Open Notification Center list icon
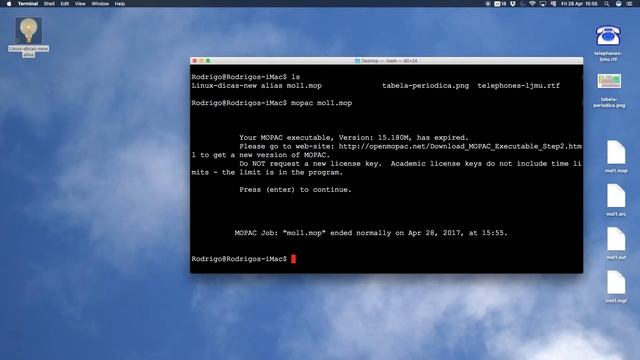The height and width of the screenshot is (360, 640). (x=629, y=4)
